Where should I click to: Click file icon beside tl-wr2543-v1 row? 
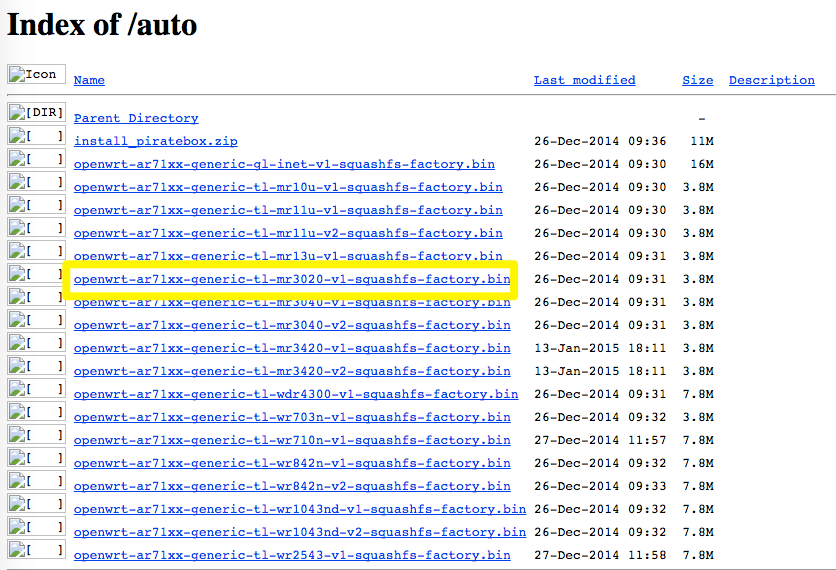[36, 548]
